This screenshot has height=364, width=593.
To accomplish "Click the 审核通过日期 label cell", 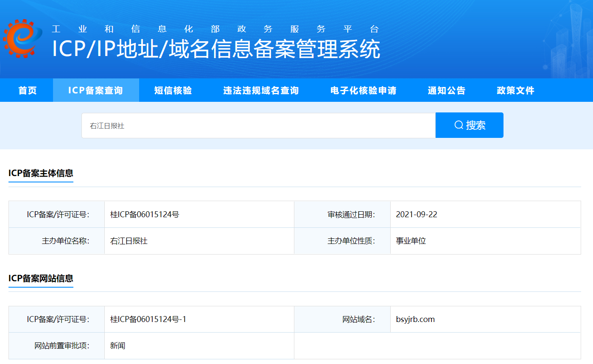I will point(342,215).
